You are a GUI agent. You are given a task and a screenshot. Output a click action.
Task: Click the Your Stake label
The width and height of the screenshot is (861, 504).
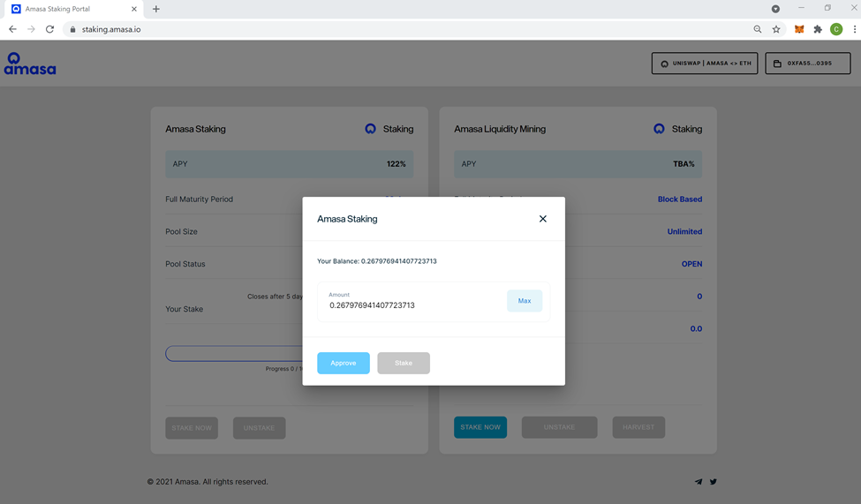[x=184, y=309]
